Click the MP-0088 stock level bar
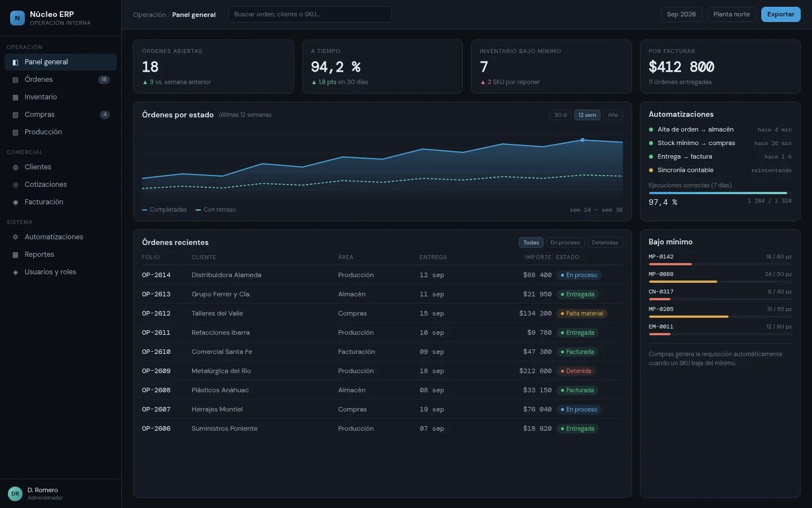The height and width of the screenshot is (508, 812). click(x=720, y=281)
